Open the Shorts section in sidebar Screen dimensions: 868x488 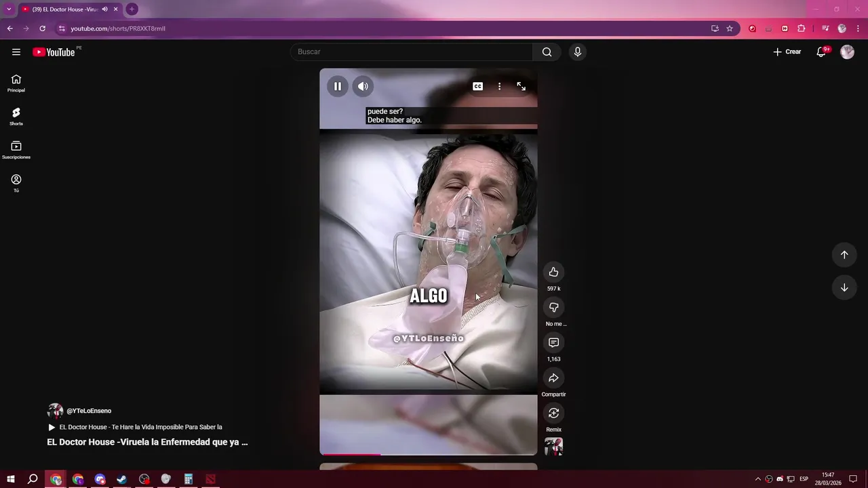point(16,117)
